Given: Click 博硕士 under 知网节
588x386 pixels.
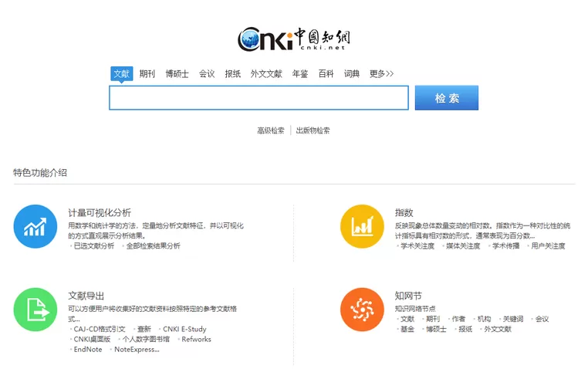Looking at the screenshot, I should click(x=436, y=330).
